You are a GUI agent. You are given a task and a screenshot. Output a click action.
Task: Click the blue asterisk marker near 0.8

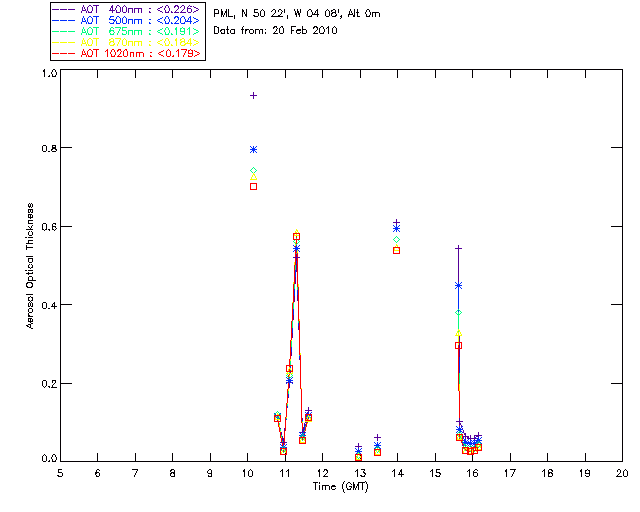tap(254, 150)
